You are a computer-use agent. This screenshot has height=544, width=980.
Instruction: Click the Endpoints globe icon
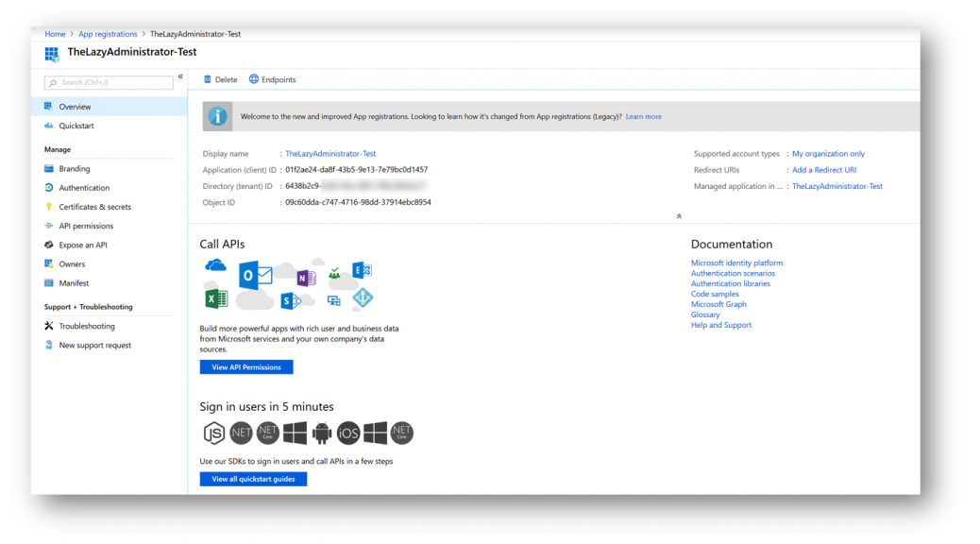point(254,79)
